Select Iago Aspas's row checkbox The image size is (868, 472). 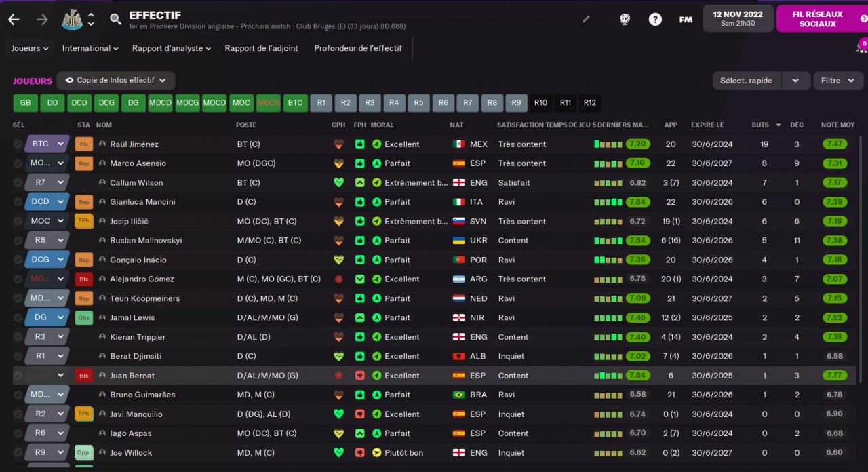point(18,433)
